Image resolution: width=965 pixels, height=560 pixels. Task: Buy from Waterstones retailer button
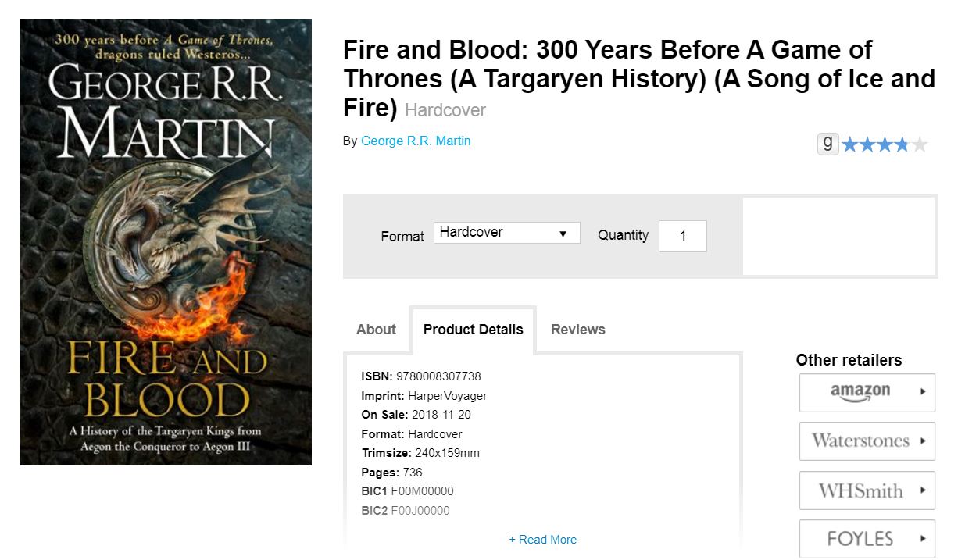(867, 441)
